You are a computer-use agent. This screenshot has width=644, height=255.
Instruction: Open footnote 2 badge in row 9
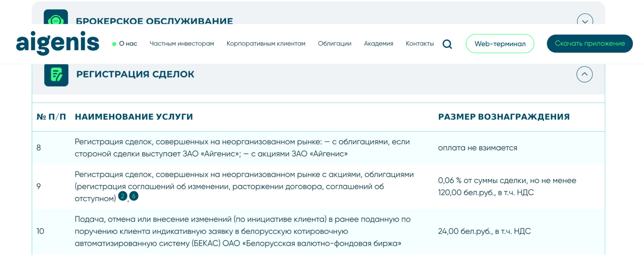click(x=123, y=196)
